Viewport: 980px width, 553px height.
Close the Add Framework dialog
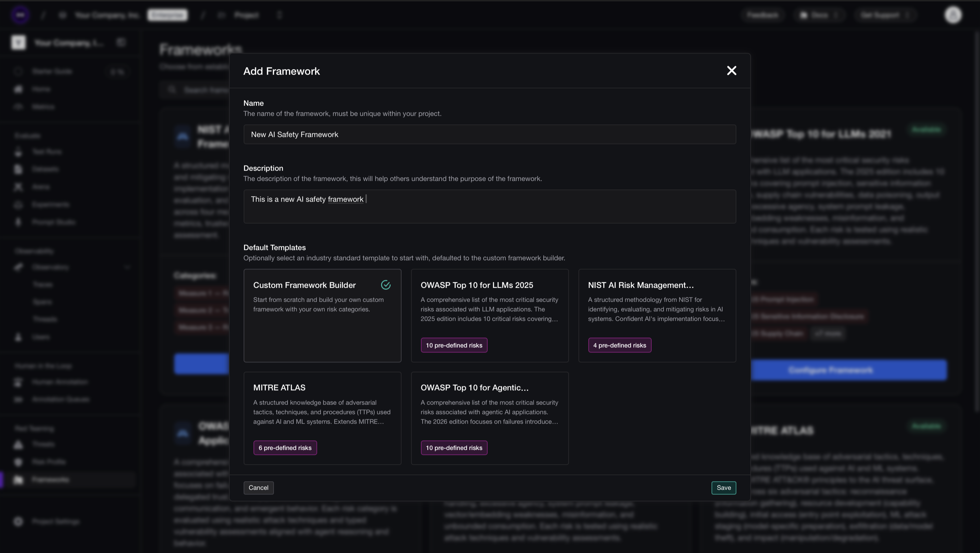point(731,71)
